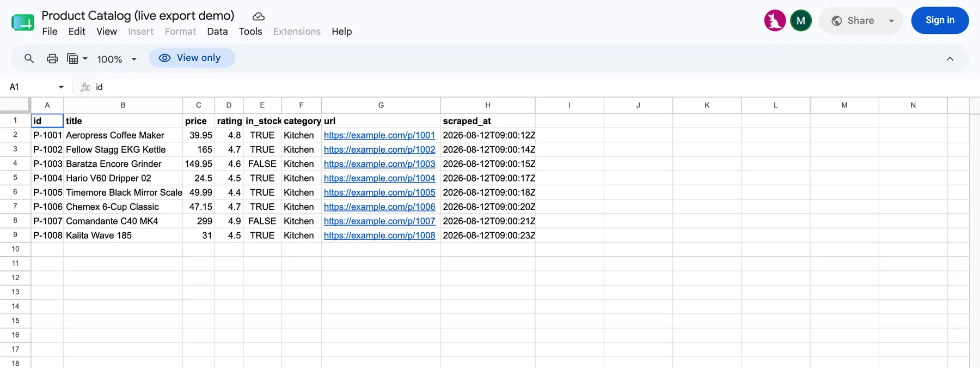Image resolution: width=980 pixels, height=368 pixels.
Task: Click the green M user avatar
Action: [x=800, y=21]
